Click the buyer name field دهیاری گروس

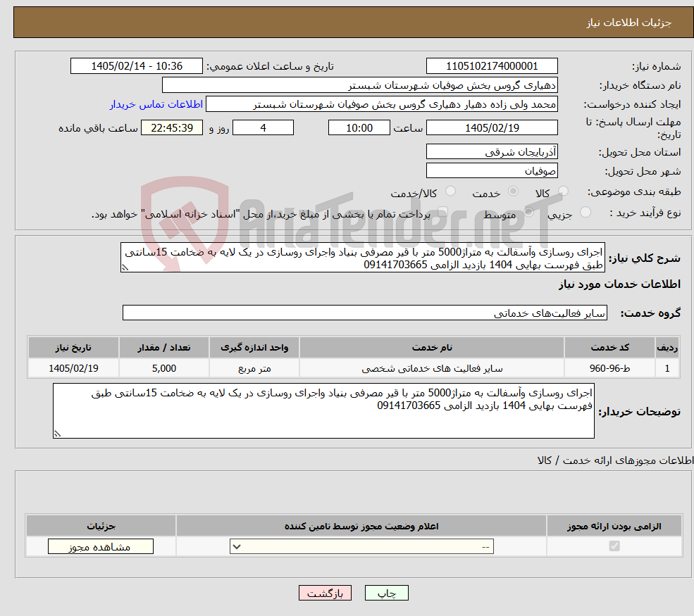360,85
